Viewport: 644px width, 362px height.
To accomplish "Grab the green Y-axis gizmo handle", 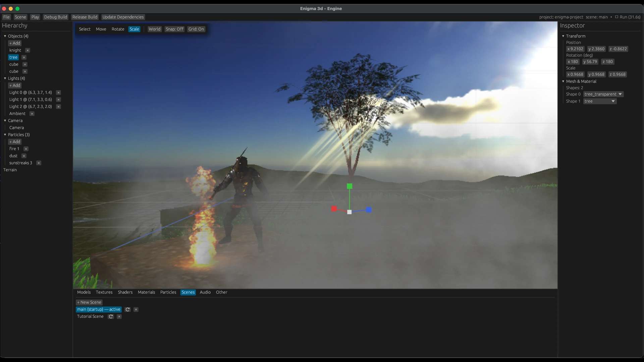I will tap(350, 186).
